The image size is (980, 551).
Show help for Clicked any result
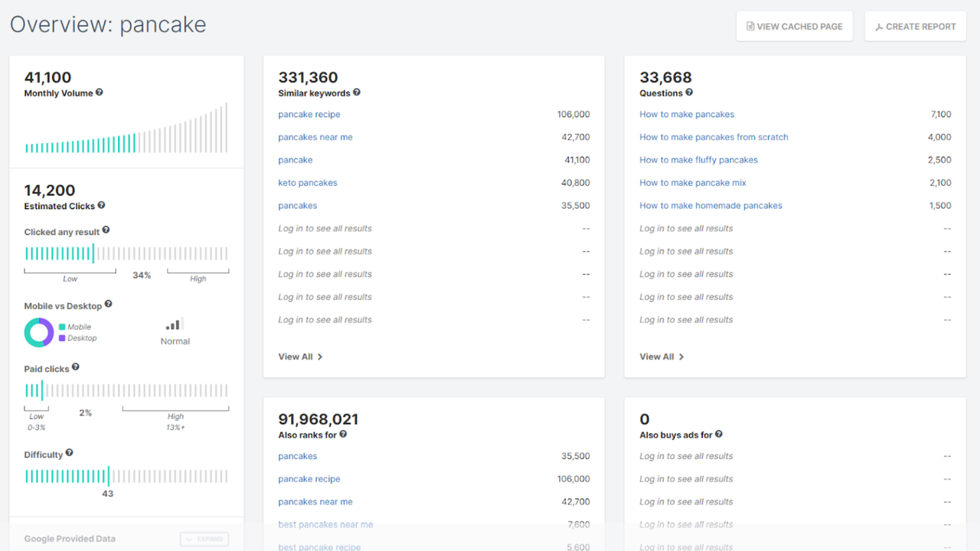(x=106, y=230)
